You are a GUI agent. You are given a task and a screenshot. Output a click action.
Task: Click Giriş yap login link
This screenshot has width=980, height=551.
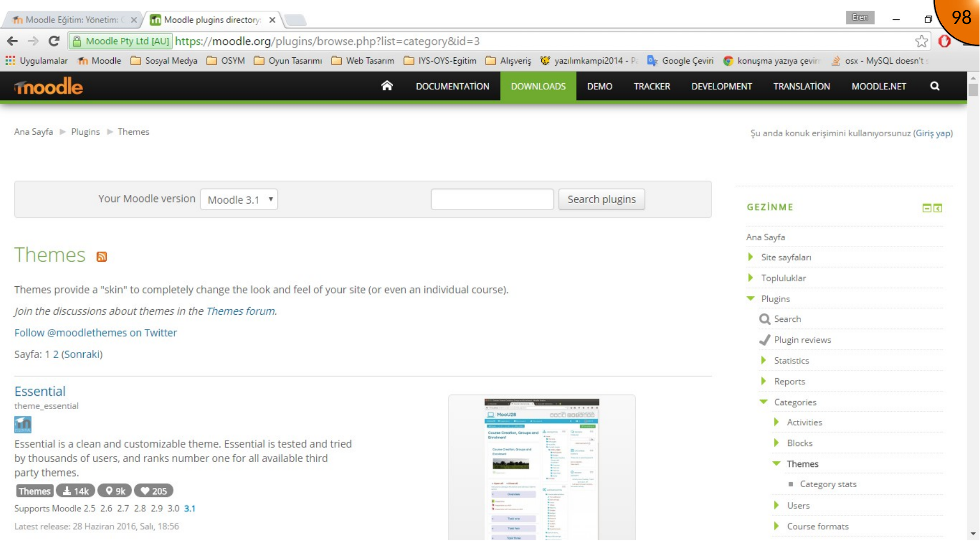click(933, 133)
